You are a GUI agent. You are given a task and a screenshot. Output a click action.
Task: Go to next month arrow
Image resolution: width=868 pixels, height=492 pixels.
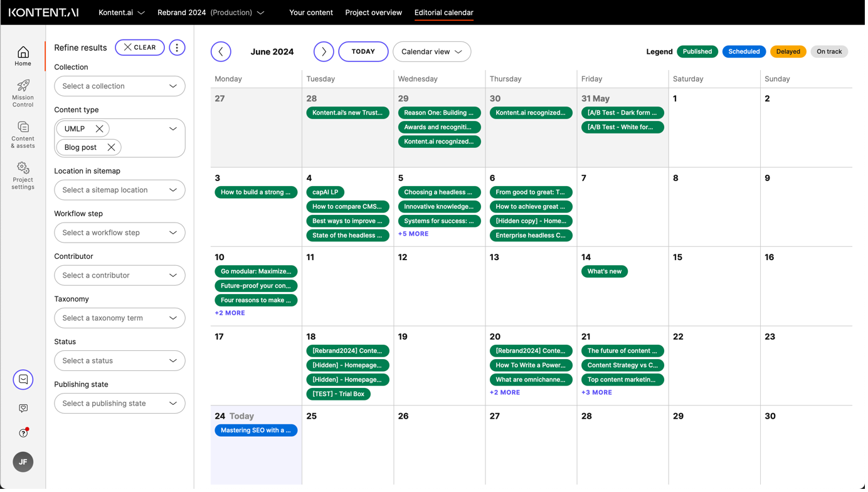coord(324,51)
